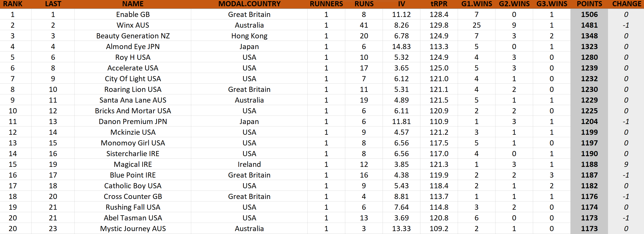This screenshot has width=644, height=234.
Task: Click the Beauty Generation NZ cell
Action: pyautogui.click(x=133, y=36)
